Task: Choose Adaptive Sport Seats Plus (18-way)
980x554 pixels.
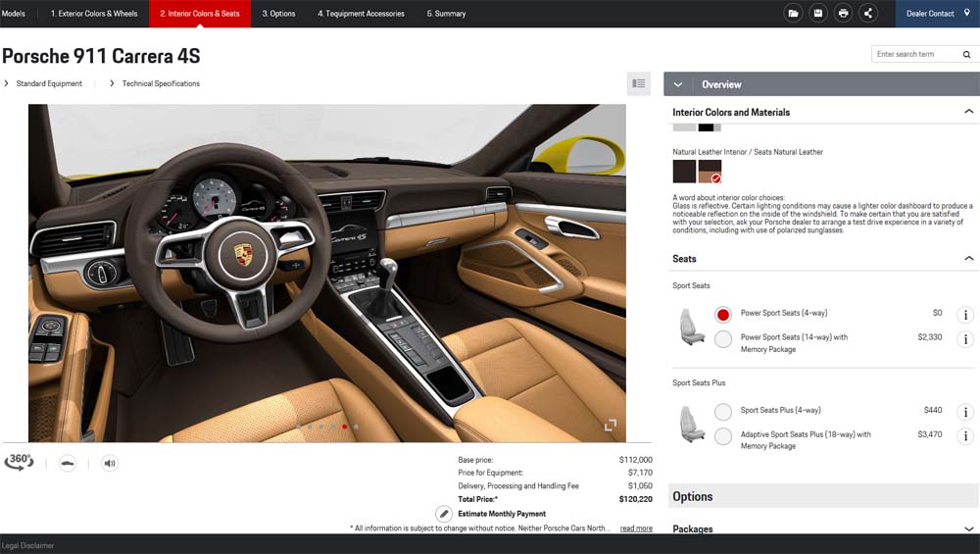Action: click(x=723, y=436)
